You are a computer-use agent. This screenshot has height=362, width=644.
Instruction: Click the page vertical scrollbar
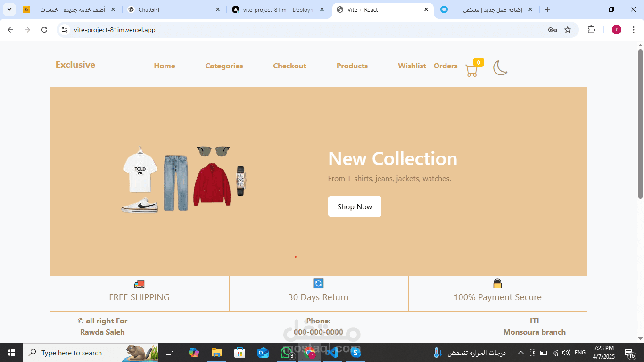[640, 124]
